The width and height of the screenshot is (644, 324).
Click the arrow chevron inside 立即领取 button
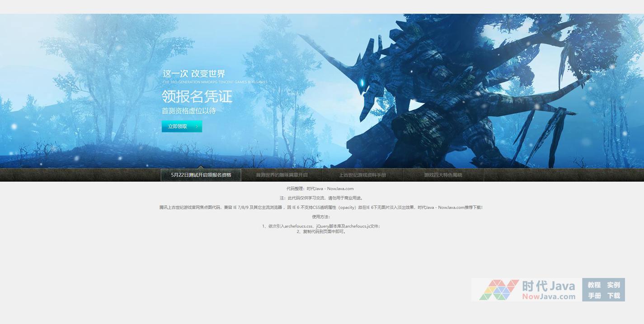[x=196, y=127]
